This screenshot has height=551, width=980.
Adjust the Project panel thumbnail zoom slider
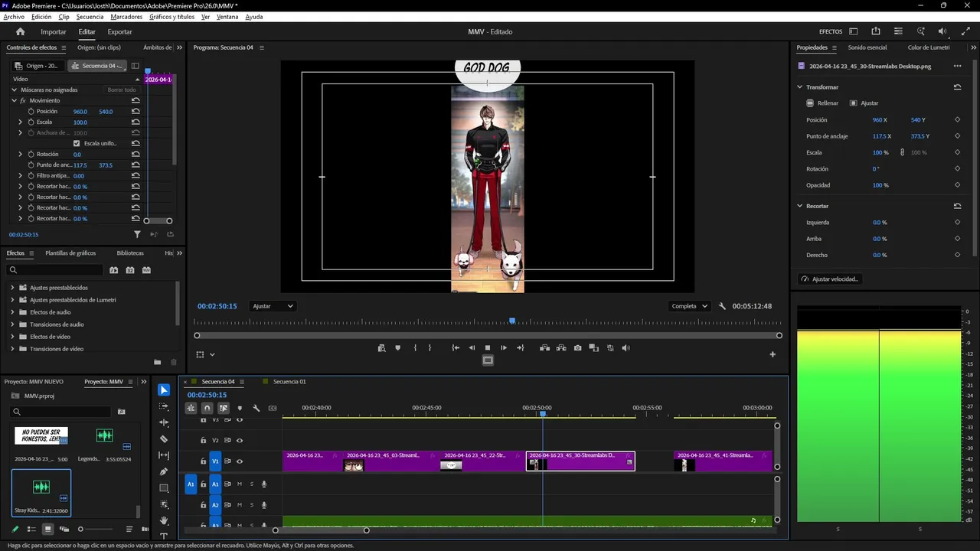tap(80, 529)
